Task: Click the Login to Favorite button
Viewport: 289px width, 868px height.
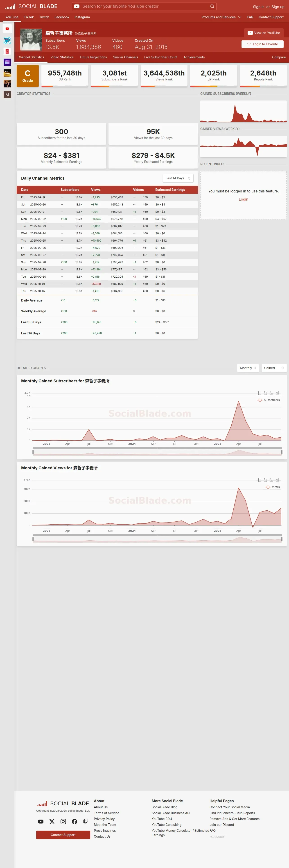Action: coord(262,44)
